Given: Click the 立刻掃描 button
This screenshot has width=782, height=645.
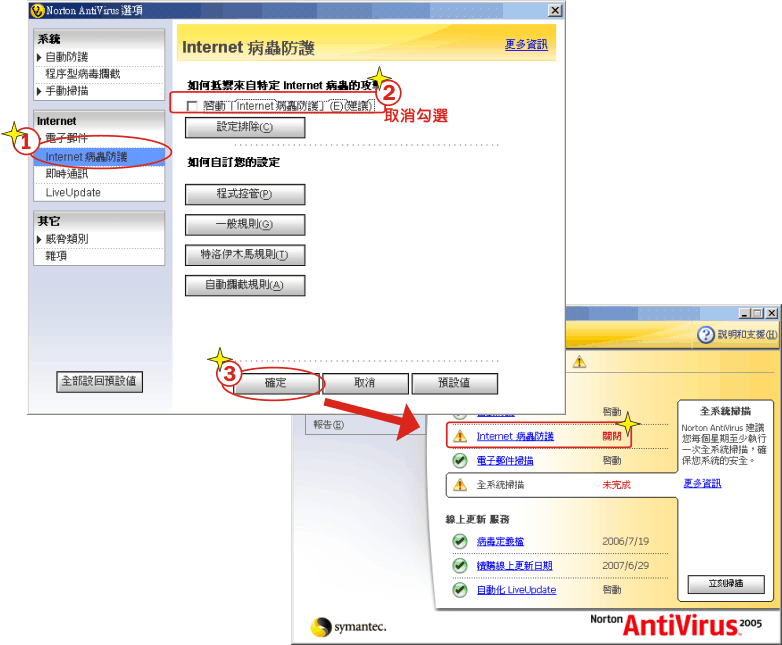Looking at the screenshot, I should pyautogui.click(x=726, y=584).
